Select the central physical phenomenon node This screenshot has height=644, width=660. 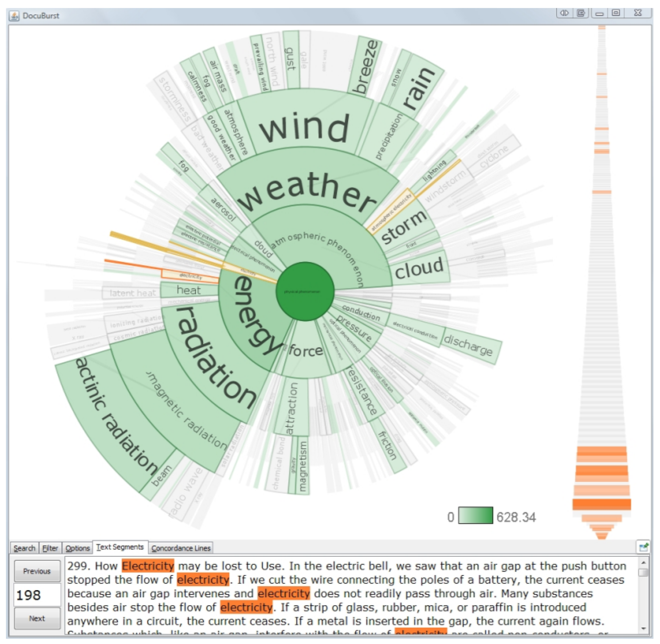click(305, 292)
